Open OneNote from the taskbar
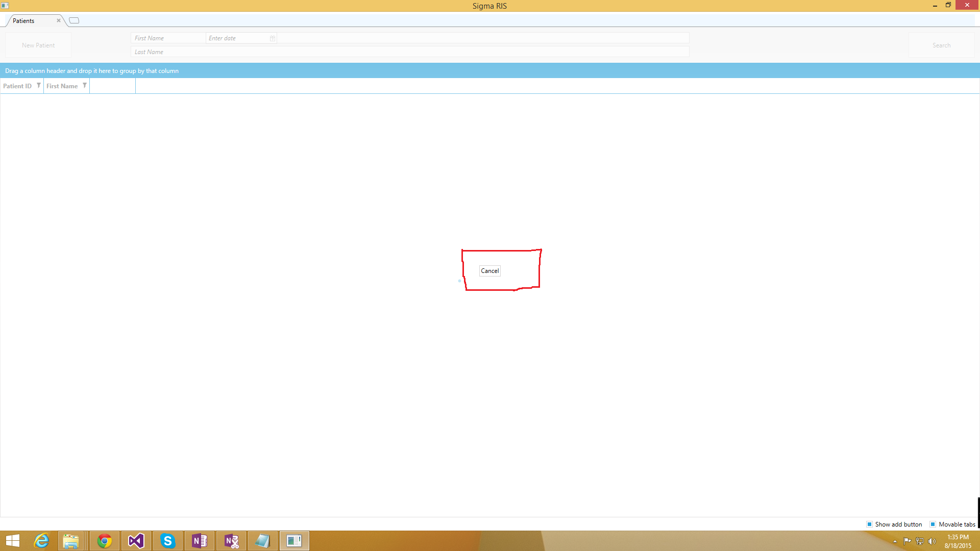The width and height of the screenshot is (980, 551). [x=200, y=541]
